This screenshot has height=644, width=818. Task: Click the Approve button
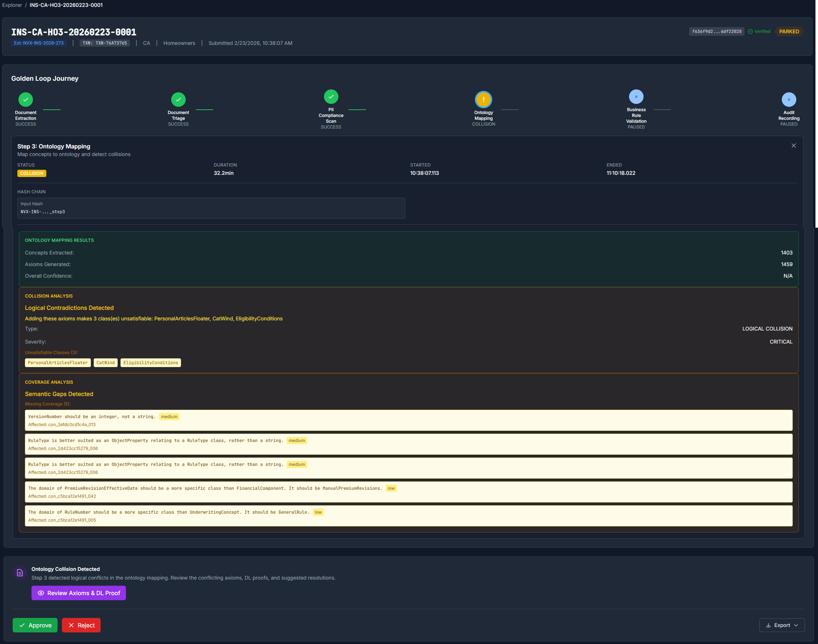point(35,625)
